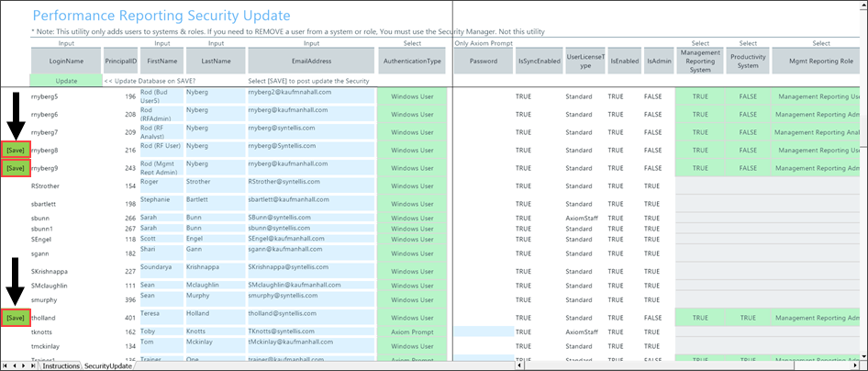Image resolution: width=868 pixels, height=371 pixels.
Task: Select the EmailAddress column header
Action: [x=310, y=61]
